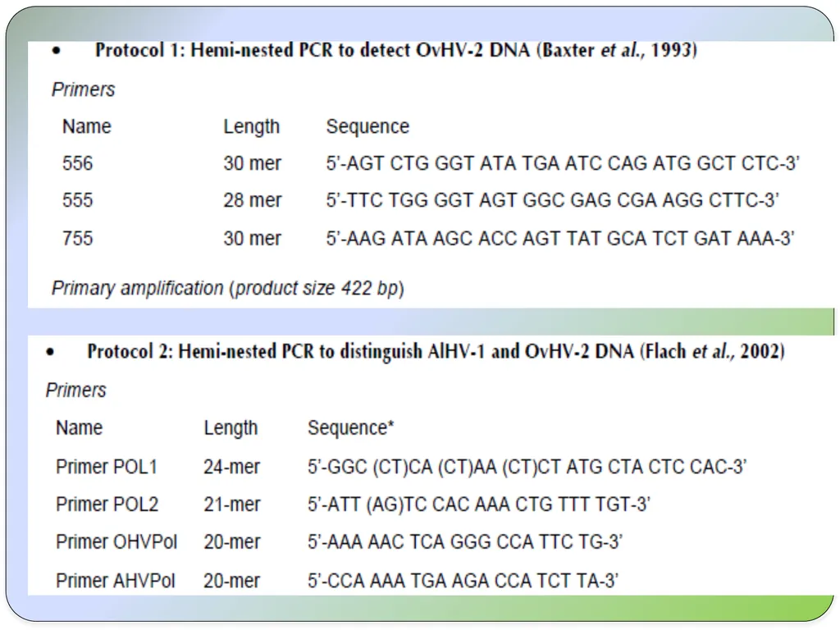The width and height of the screenshot is (840, 630).
Task: Click primer 555 sequence text
Action: [552, 200]
